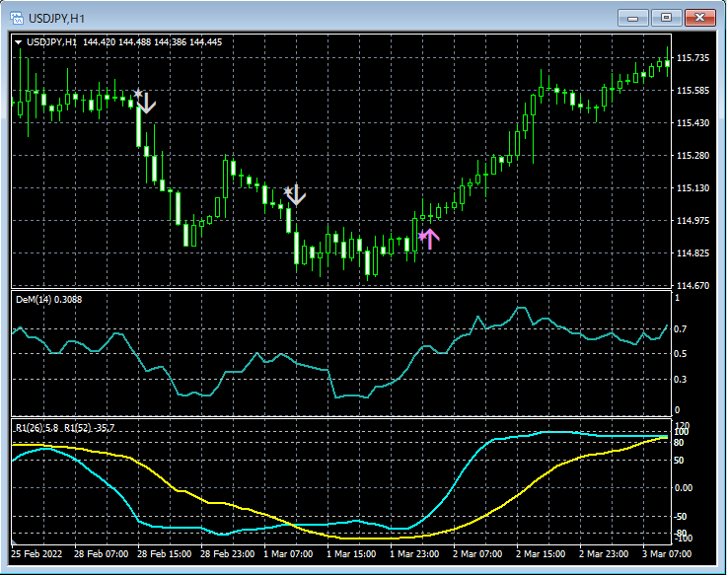
Task: Click the 115.735 level on the price scale
Action: 693,58
